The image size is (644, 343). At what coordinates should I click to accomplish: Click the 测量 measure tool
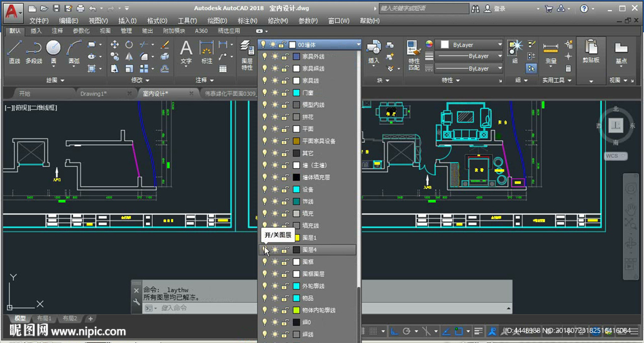(551, 52)
